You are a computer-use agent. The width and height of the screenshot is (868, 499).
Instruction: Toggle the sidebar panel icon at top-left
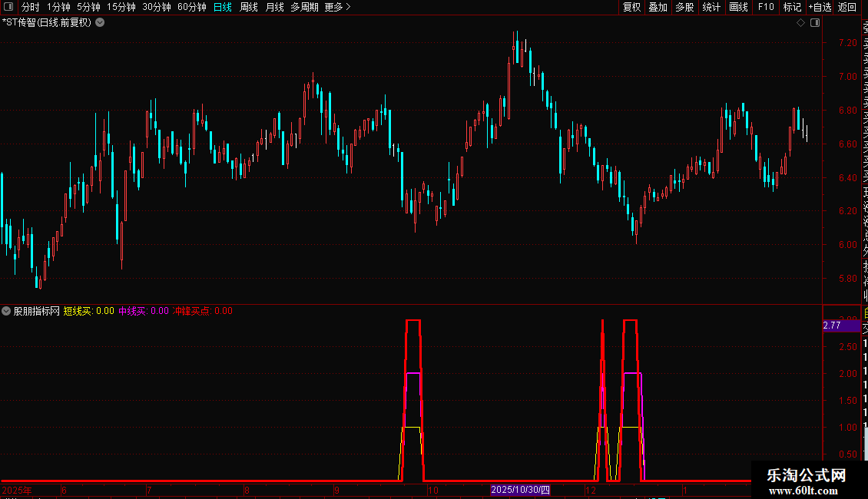click(8, 7)
